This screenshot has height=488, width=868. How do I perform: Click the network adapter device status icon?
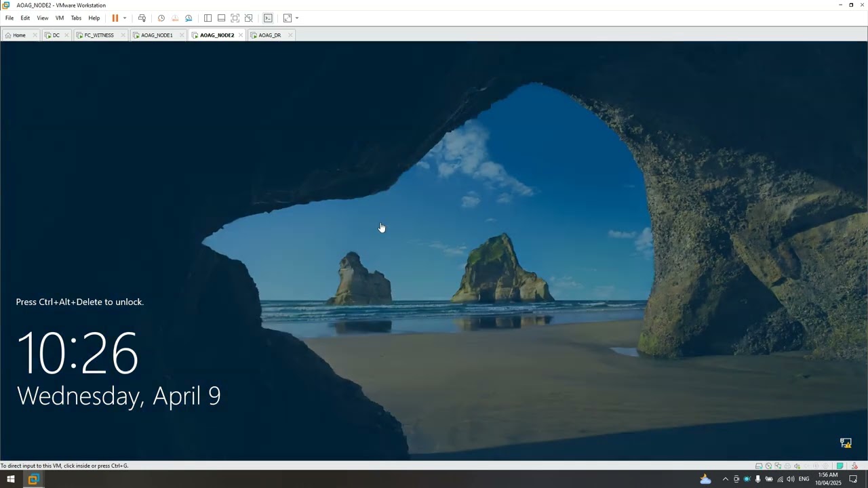tap(778, 466)
